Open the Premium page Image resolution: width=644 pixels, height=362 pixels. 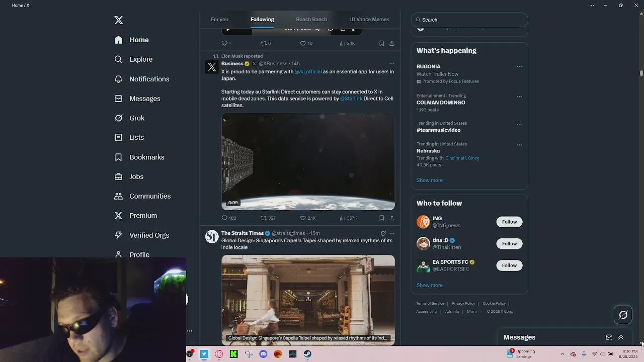(135, 216)
